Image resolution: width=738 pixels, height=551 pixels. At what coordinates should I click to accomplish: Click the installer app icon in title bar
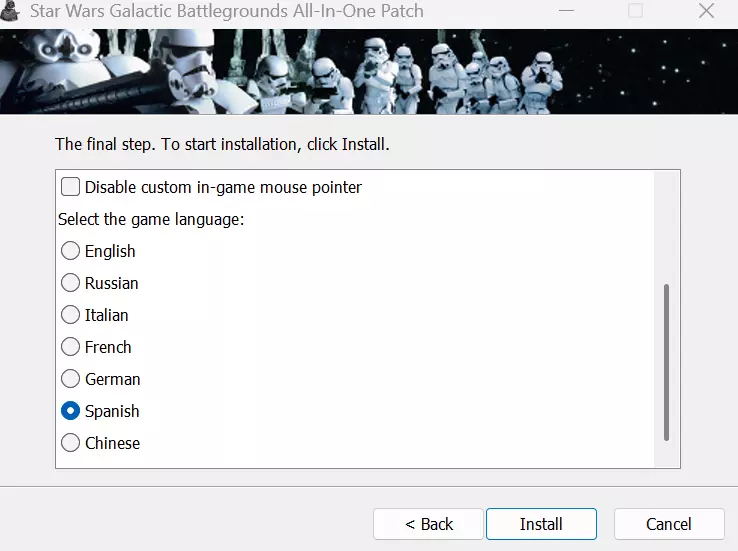[9, 10]
